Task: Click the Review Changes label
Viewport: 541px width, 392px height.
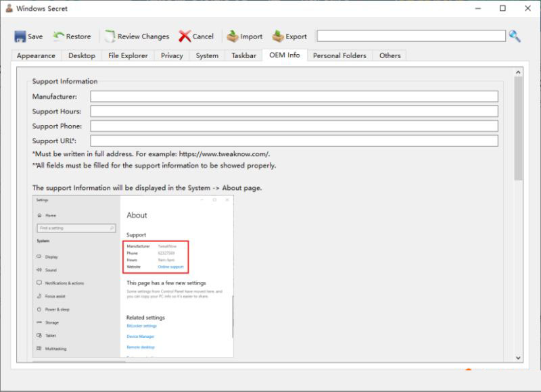Action: 143,36
